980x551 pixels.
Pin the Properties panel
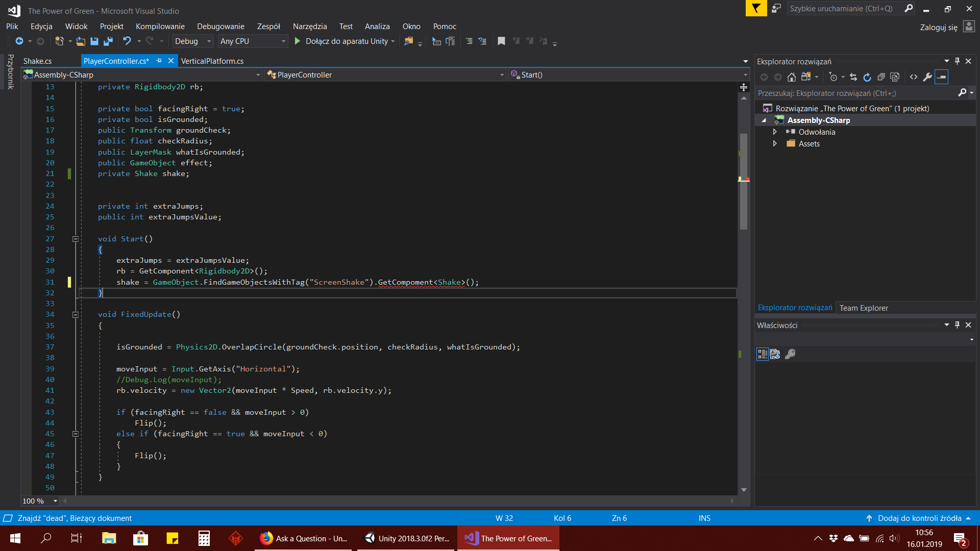(958, 325)
